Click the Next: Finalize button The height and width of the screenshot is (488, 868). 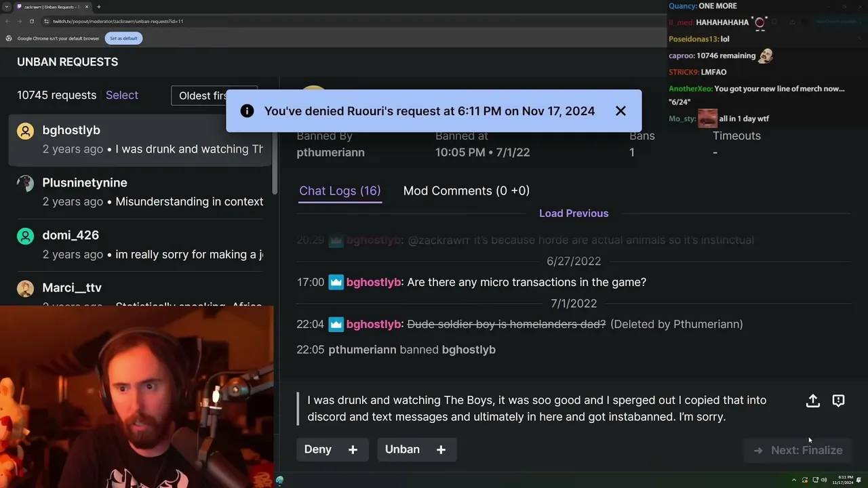click(798, 450)
